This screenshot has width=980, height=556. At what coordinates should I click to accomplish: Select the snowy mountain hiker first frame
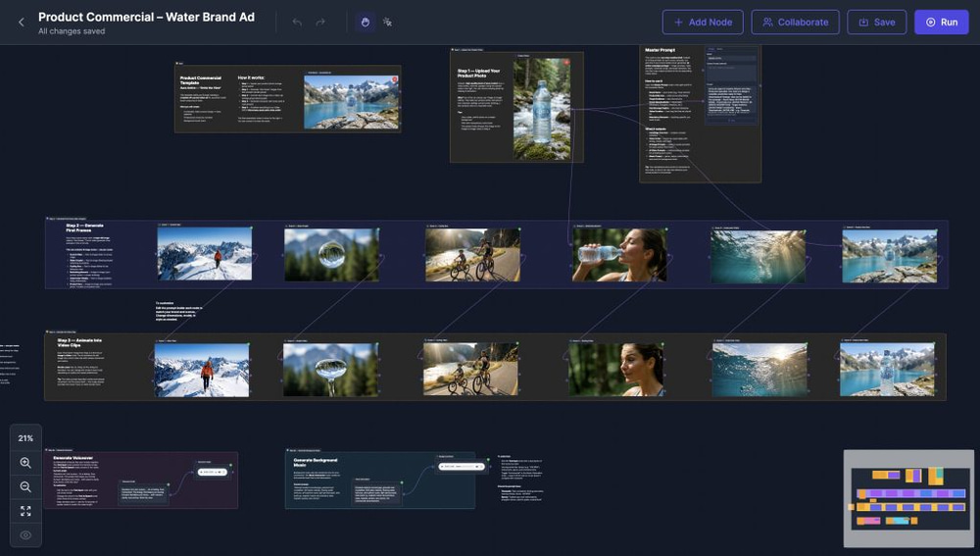pos(205,255)
